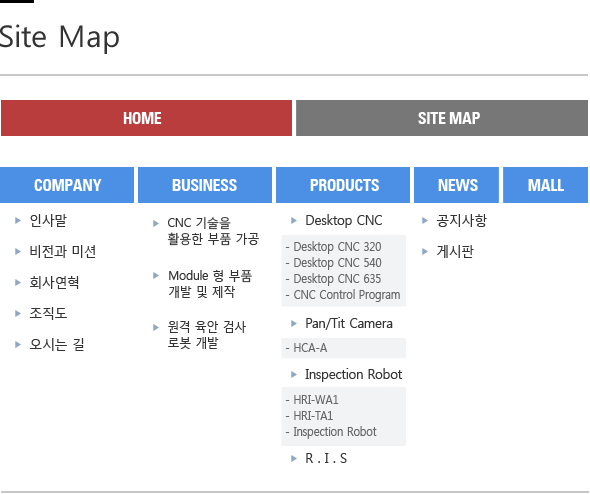Click the arrow icon beside Inspection Robot heading
The width and height of the screenshot is (590, 494).
point(294,374)
